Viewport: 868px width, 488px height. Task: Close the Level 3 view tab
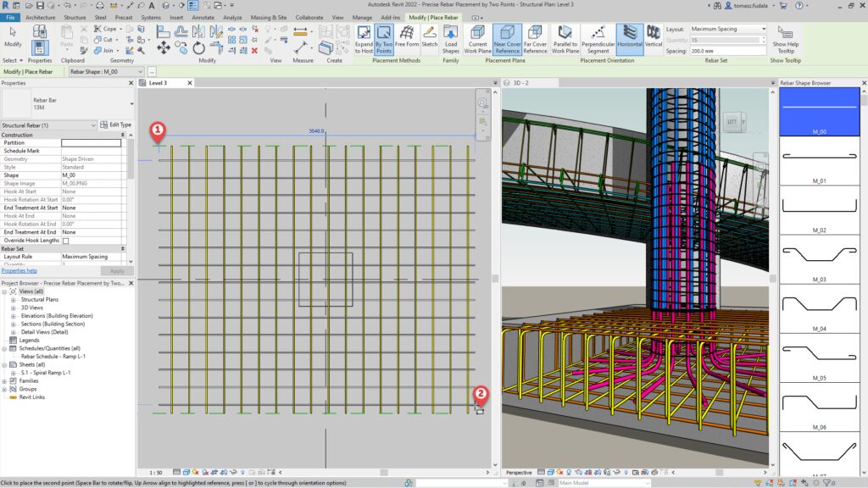[189, 83]
